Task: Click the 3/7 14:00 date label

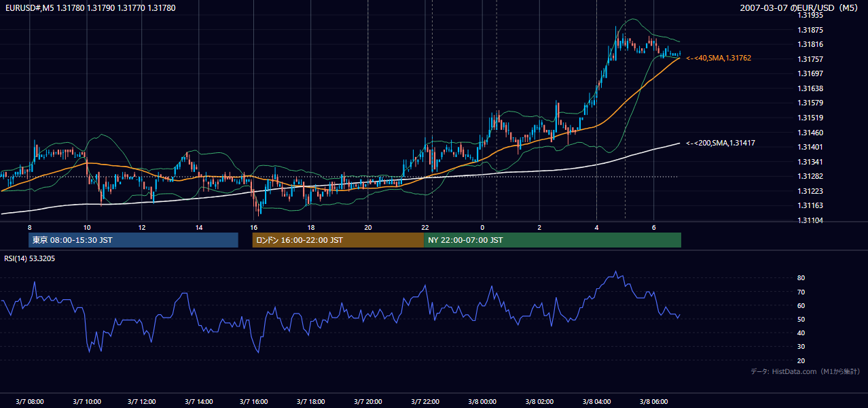Action: pyautogui.click(x=198, y=401)
